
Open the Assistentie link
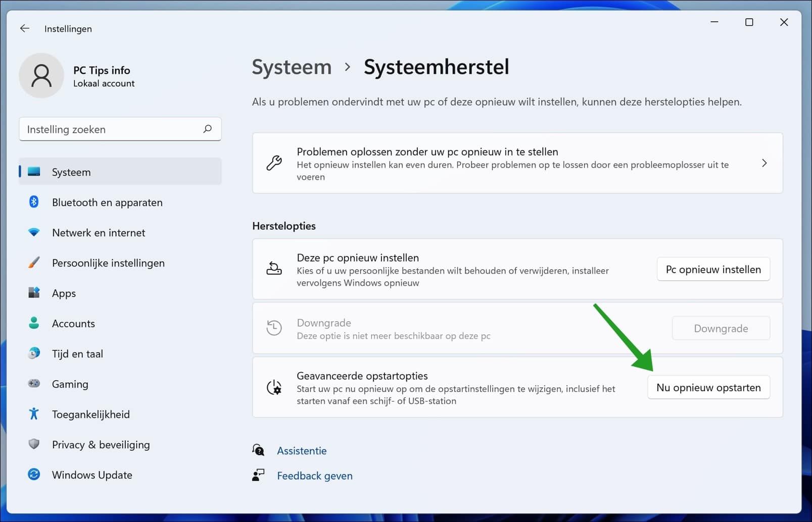point(301,450)
